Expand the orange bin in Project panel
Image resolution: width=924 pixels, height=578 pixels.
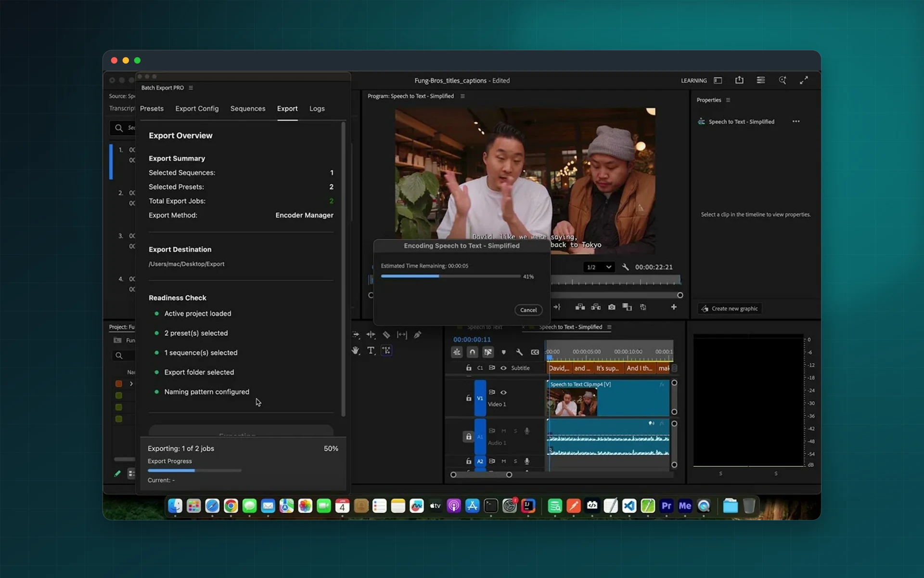(131, 384)
